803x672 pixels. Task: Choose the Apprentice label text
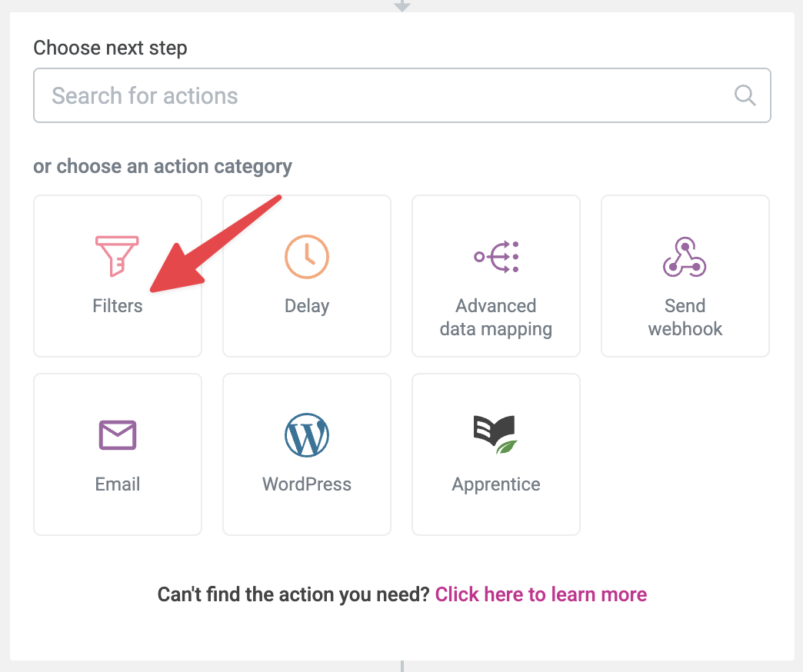coord(496,484)
